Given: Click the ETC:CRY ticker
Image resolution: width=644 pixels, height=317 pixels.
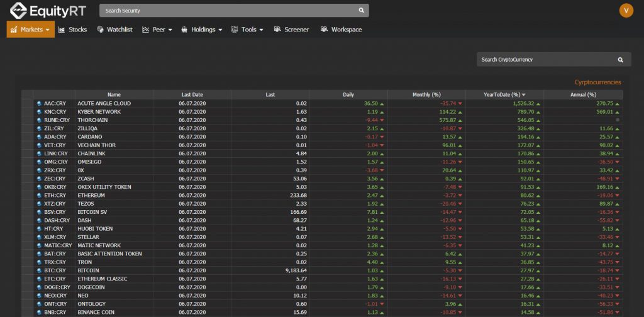Looking at the screenshot, I should pos(55,279).
